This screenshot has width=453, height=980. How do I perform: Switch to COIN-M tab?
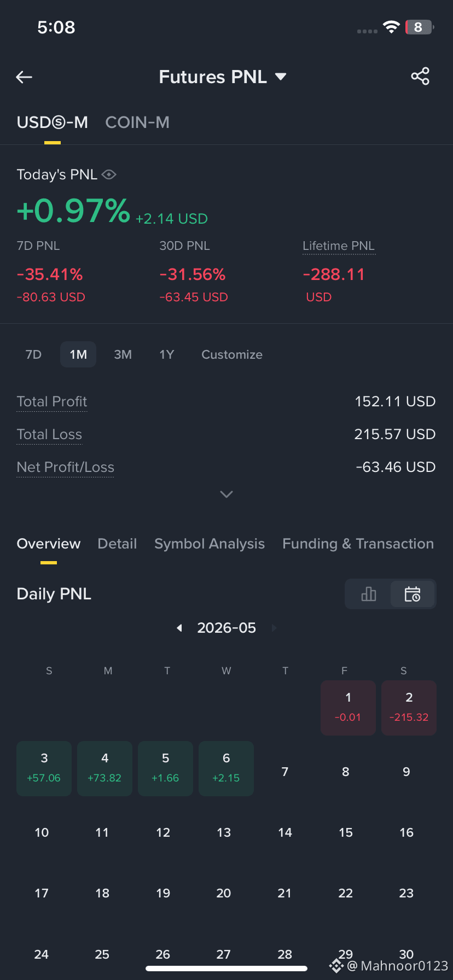pyautogui.click(x=137, y=122)
